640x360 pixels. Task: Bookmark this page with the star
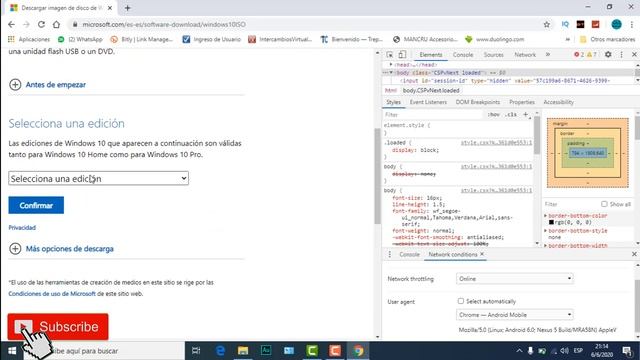[547, 24]
